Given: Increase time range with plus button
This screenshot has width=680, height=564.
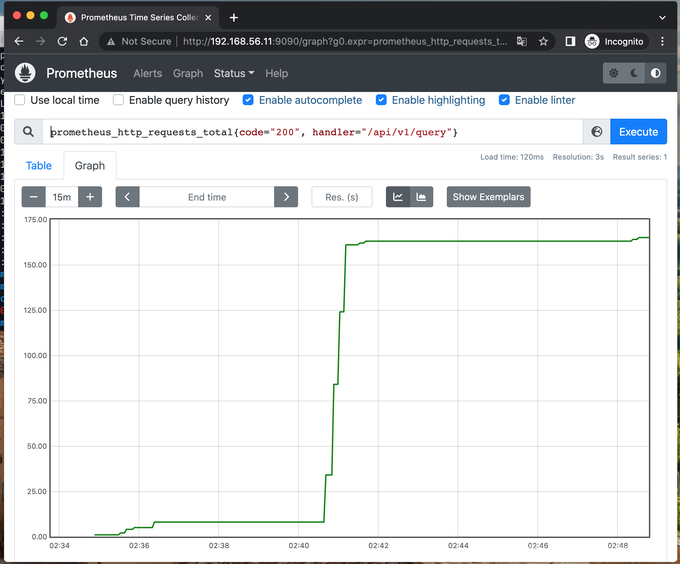Looking at the screenshot, I should click(x=90, y=197).
